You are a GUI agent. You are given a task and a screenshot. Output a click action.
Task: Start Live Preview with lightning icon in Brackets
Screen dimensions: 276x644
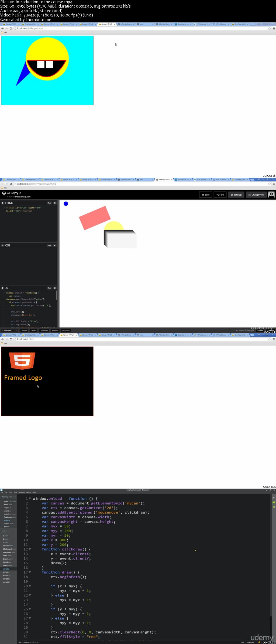[x=274, y=498]
